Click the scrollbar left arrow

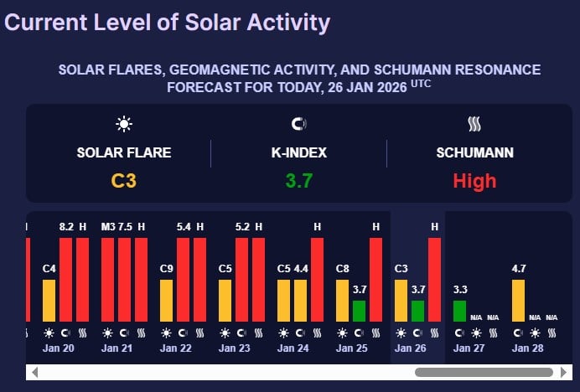pyautogui.click(x=34, y=372)
